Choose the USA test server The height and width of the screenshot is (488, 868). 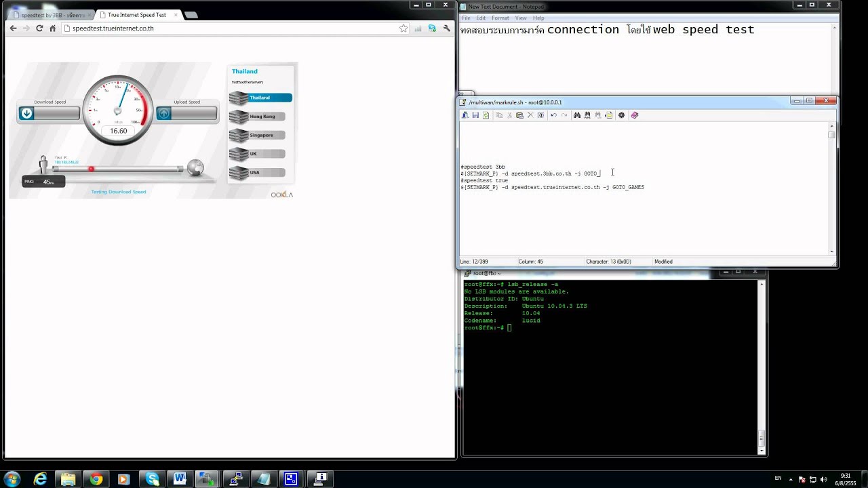[258, 172]
